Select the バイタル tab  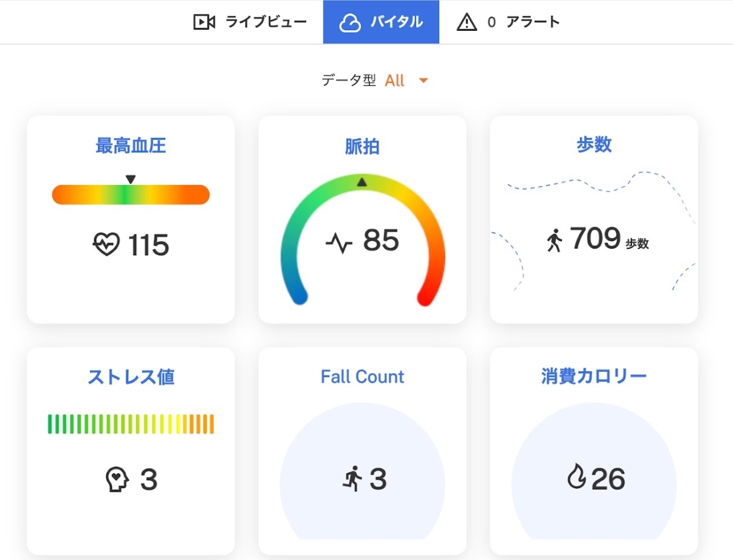[x=382, y=22]
